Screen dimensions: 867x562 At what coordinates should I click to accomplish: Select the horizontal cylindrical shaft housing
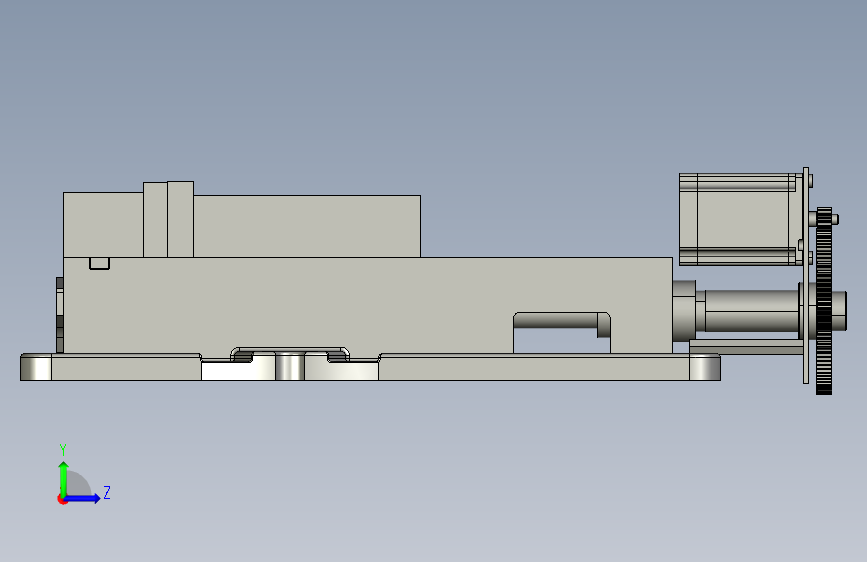(x=752, y=311)
